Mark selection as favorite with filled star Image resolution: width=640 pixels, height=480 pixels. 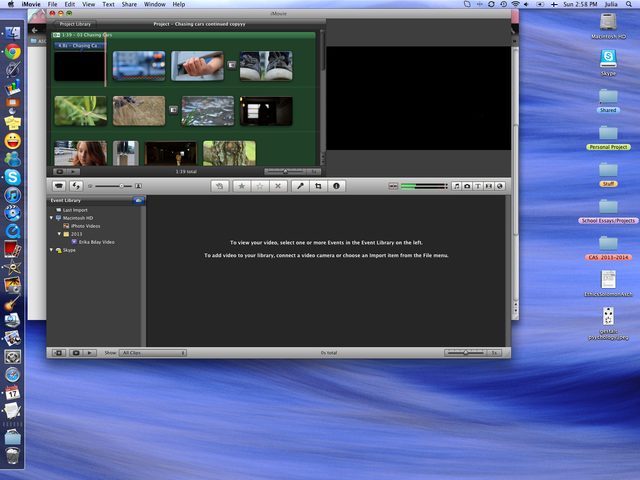[242, 186]
